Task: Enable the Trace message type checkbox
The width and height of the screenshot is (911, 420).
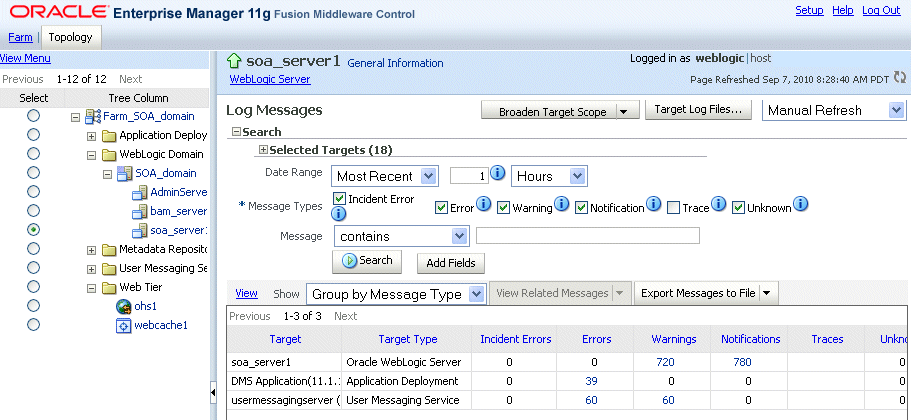Action: pyautogui.click(x=673, y=208)
